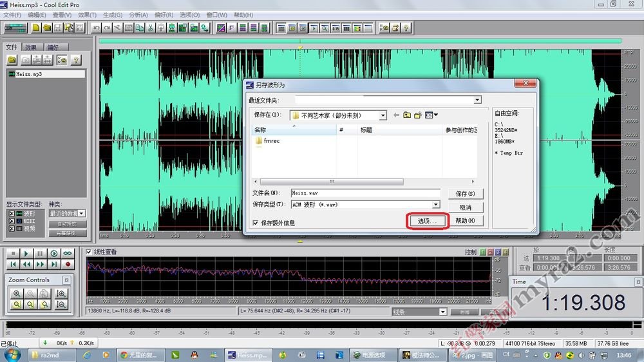Click the yellow zoom to selection icon
The height and width of the screenshot is (362, 644).
(x=17, y=305)
